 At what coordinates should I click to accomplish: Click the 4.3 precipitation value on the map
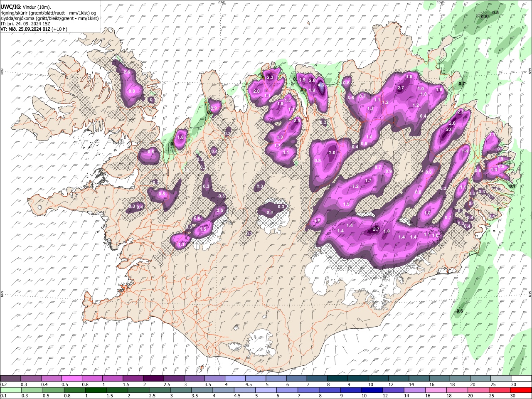[321, 85]
